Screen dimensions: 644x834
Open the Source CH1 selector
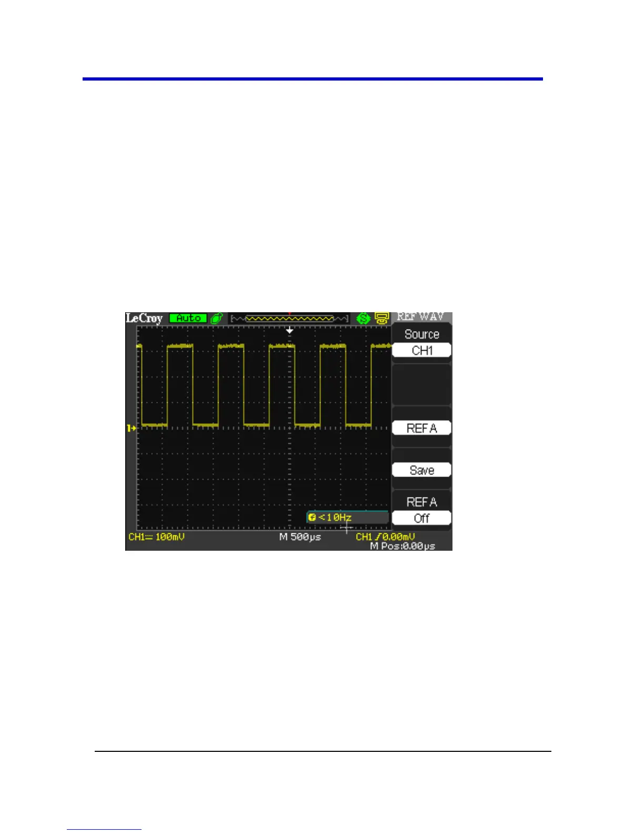421,342
